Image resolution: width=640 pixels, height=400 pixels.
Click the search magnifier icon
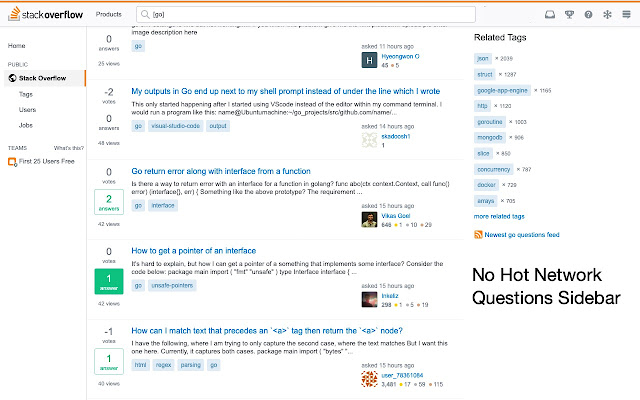point(145,14)
